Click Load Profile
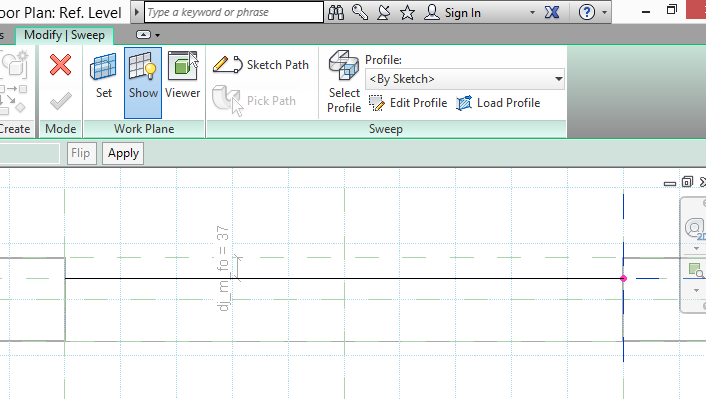This screenshot has height=399, width=706. click(498, 103)
